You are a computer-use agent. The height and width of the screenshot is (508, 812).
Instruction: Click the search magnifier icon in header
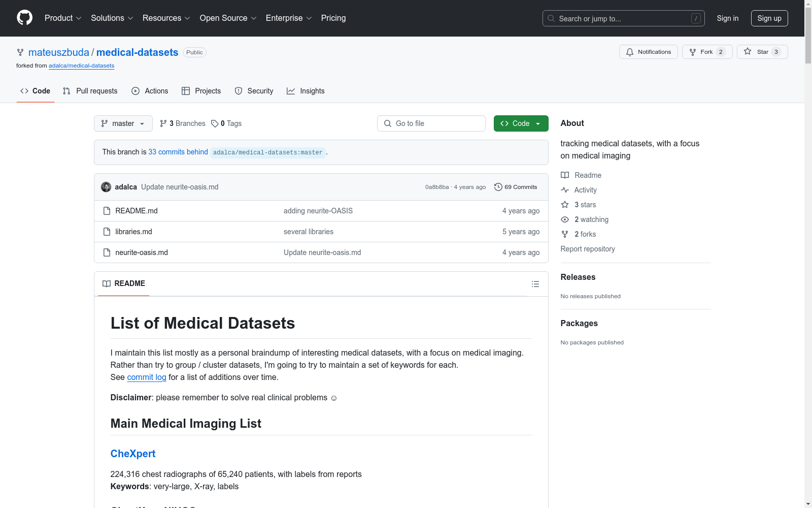551,18
